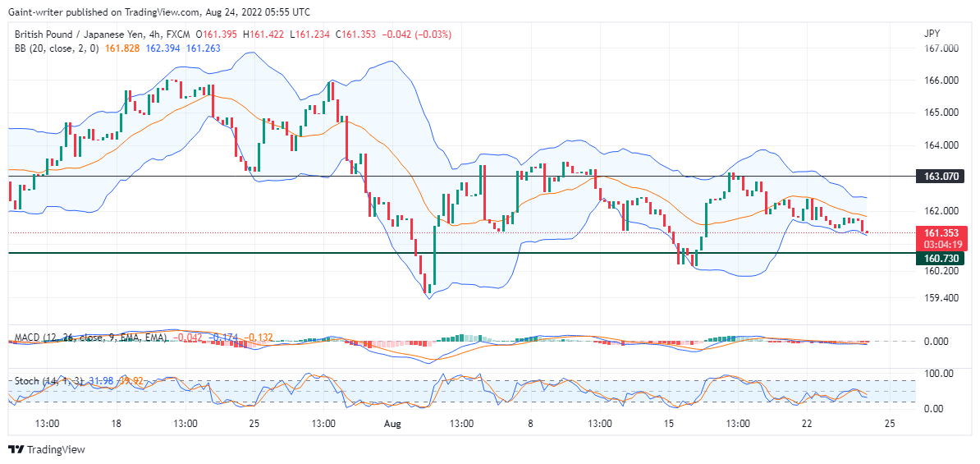
Task: Click the low value L161.234
Action: (x=309, y=34)
